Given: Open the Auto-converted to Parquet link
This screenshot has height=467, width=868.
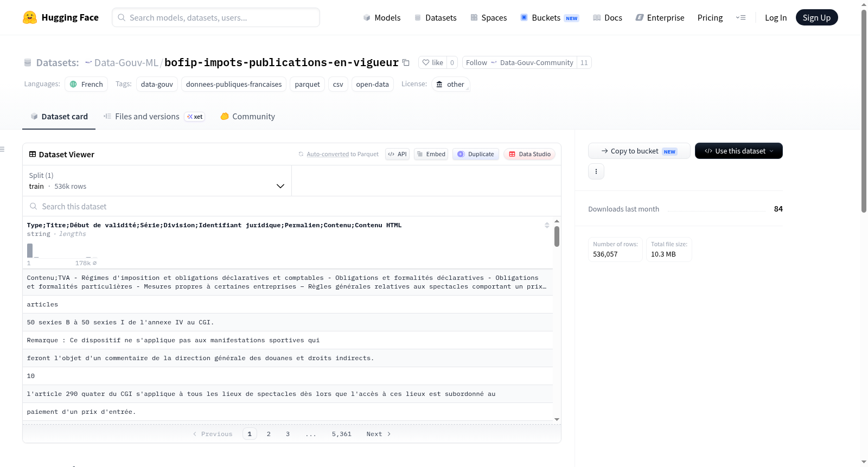Looking at the screenshot, I should [x=328, y=154].
